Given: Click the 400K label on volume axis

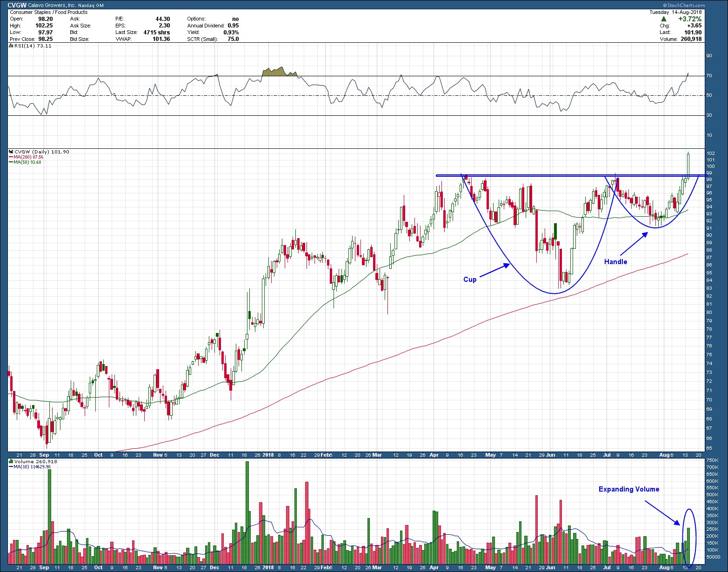Looking at the screenshot, I should click(x=712, y=509).
